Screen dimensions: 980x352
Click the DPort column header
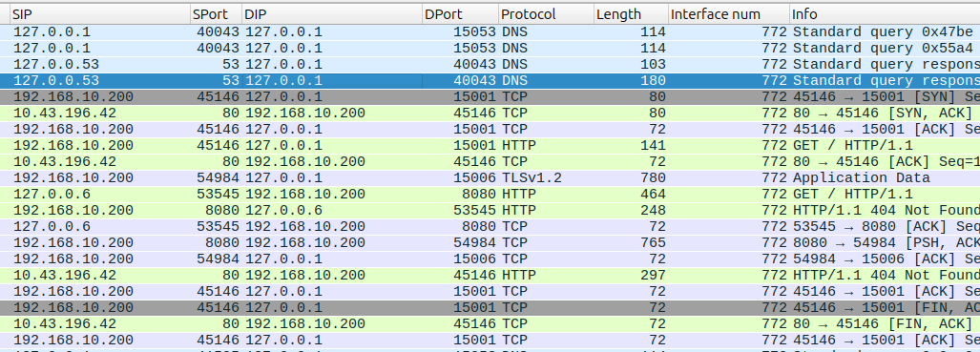[461, 13]
